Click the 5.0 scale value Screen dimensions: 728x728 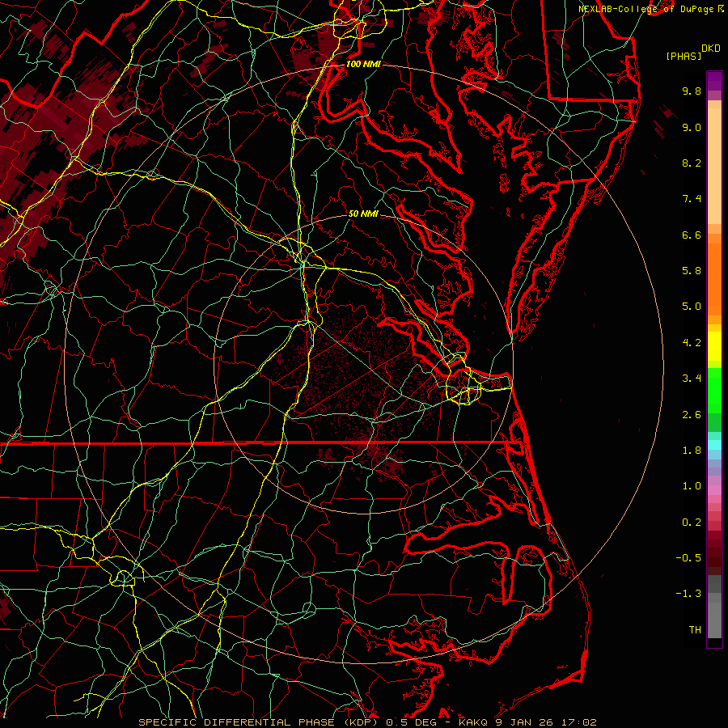click(692, 307)
